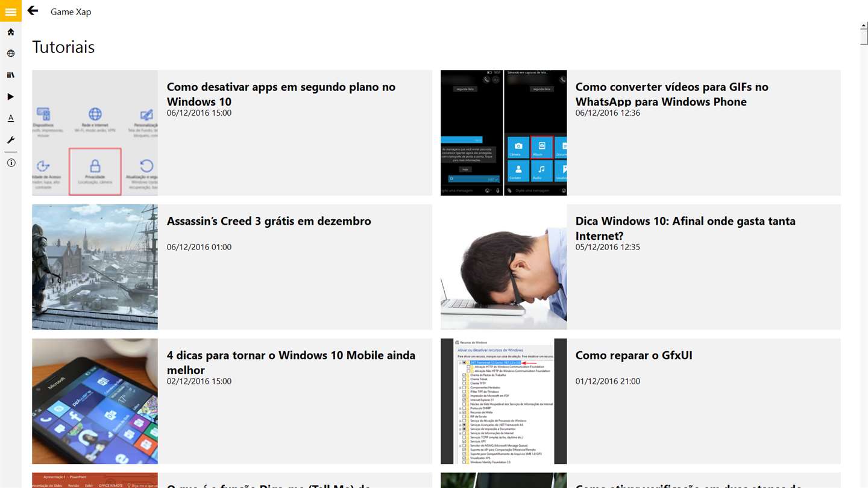Click date 06/12/2016 01:00
Viewport: 868px width, 488px height.
point(199,247)
